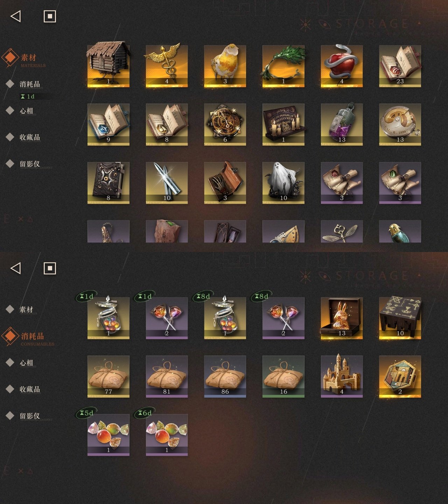Select the silver bullets item
448x504 pixels.
click(167, 183)
